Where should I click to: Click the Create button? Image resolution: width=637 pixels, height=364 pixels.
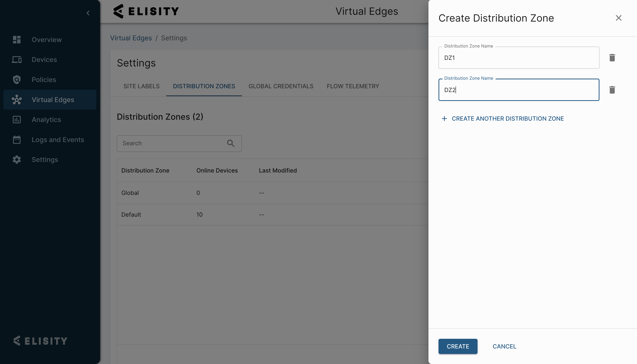tap(458, 347)
